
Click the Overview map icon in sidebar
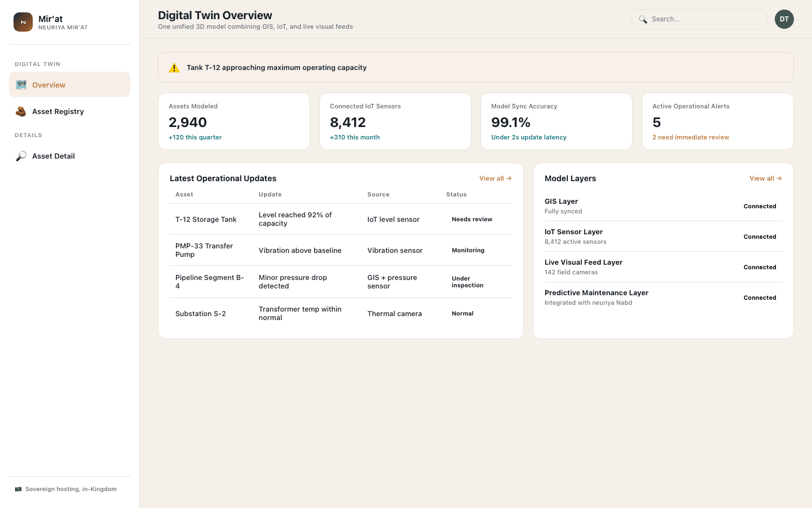21,85
